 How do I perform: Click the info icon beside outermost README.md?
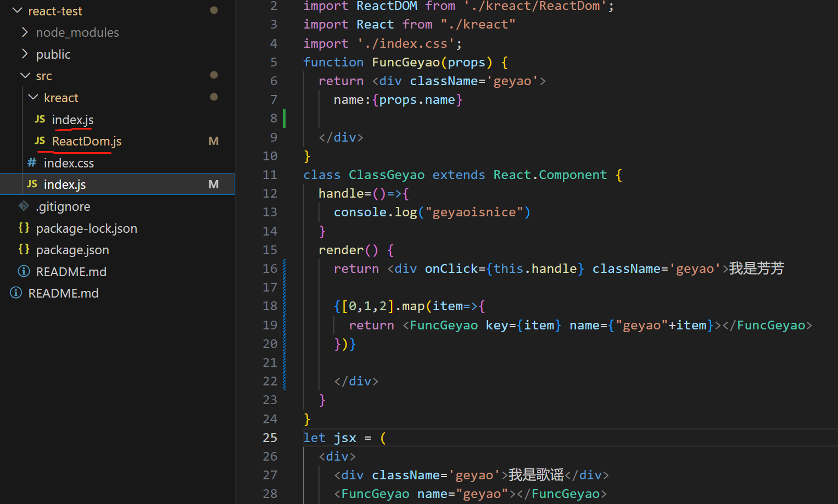tap(16, 293)
